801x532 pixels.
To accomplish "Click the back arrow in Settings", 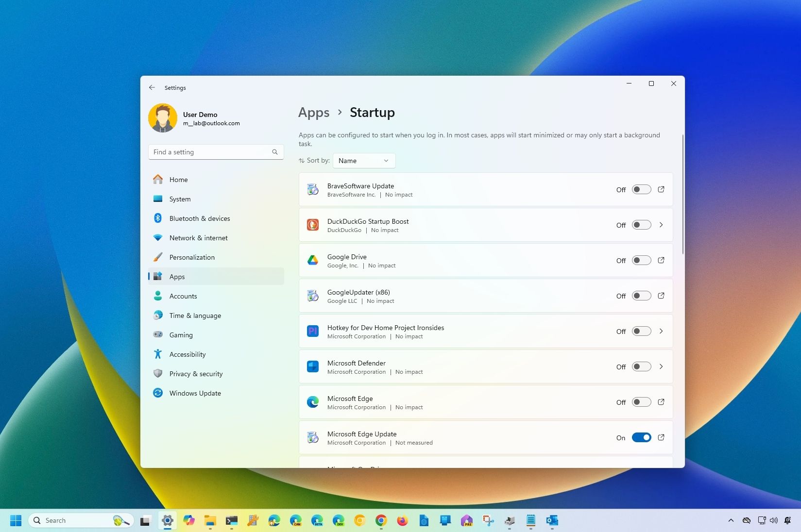I will click(x=152, y=87).
